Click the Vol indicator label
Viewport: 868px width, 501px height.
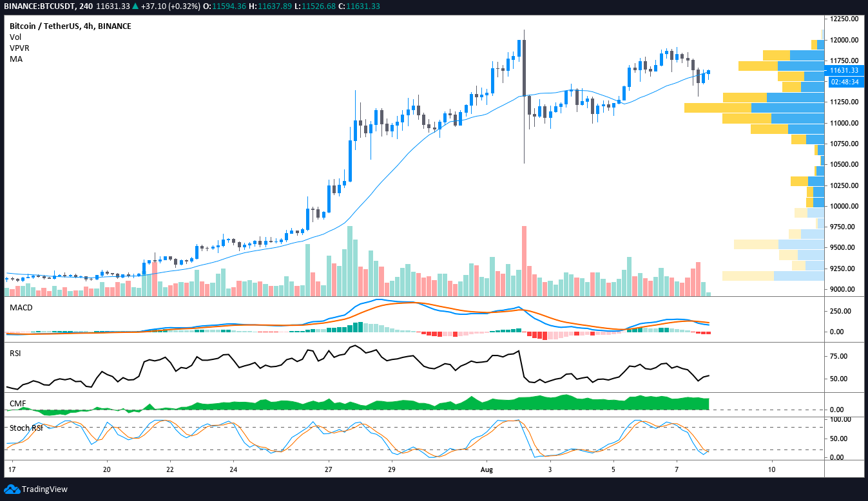tap(15, 37)
